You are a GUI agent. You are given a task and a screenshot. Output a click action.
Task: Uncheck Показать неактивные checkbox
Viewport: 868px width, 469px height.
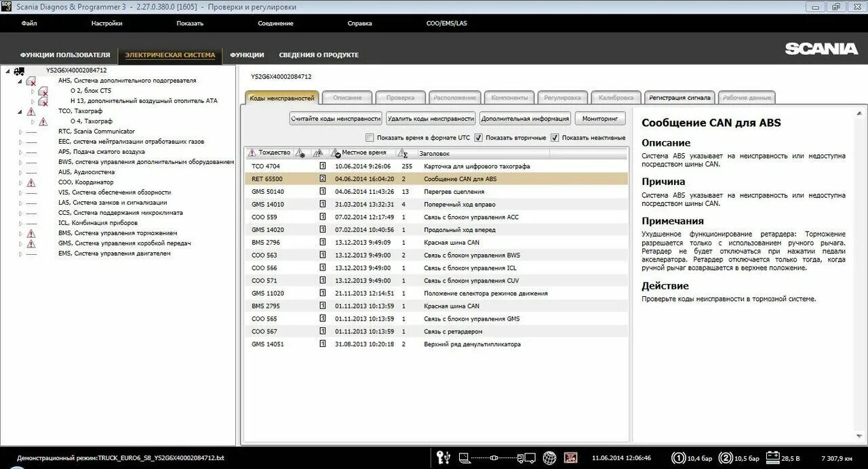click(x=555, y=138)
